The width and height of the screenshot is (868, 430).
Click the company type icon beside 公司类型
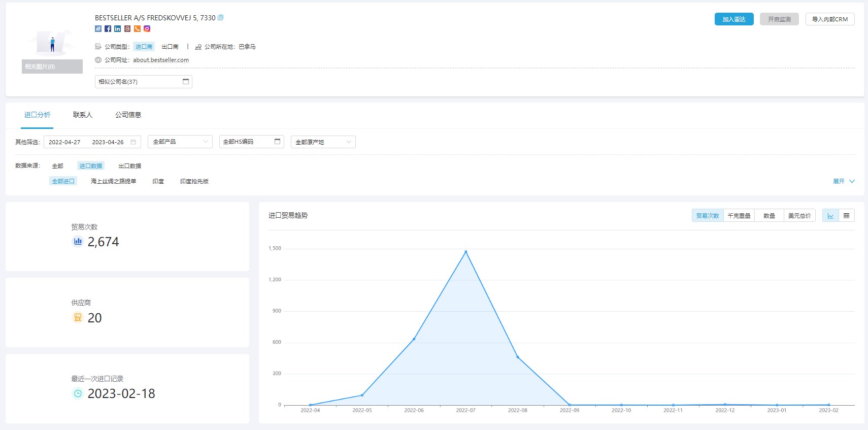click(x=98, y=47)
